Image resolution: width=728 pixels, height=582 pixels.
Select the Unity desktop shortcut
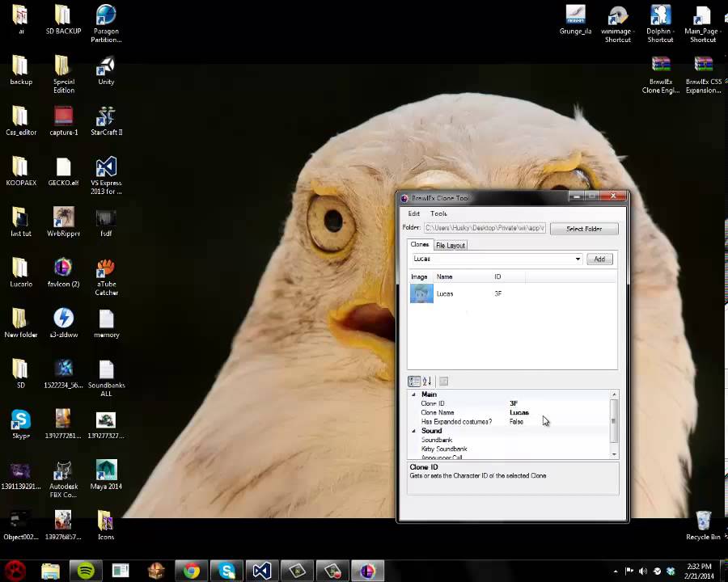[106, 71]
